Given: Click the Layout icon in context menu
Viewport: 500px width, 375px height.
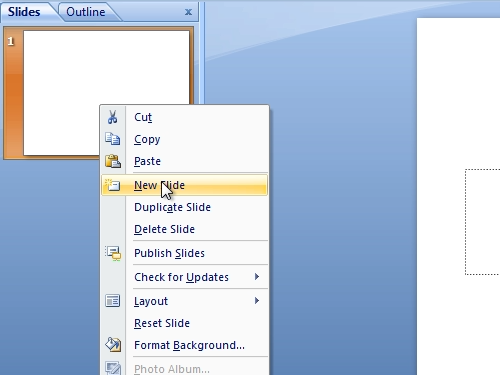Looking at the screenshot, I should [x=113, y=301].
